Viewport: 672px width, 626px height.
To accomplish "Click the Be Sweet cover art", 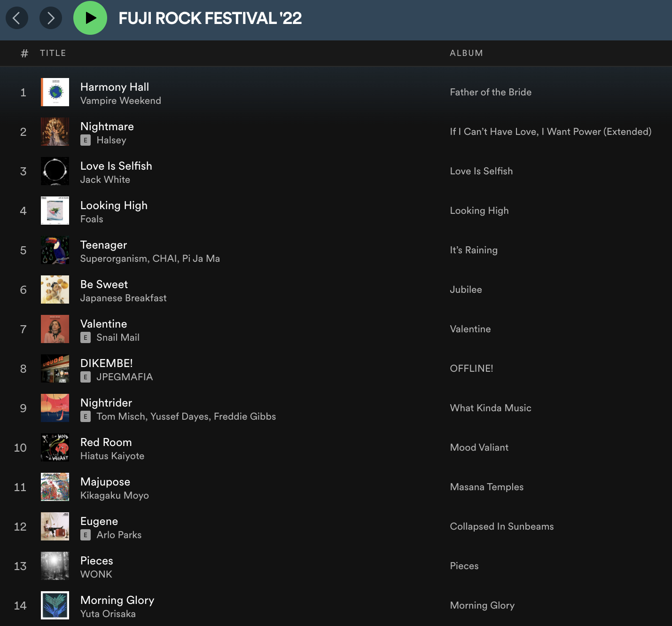I will (x=55, y=290).
